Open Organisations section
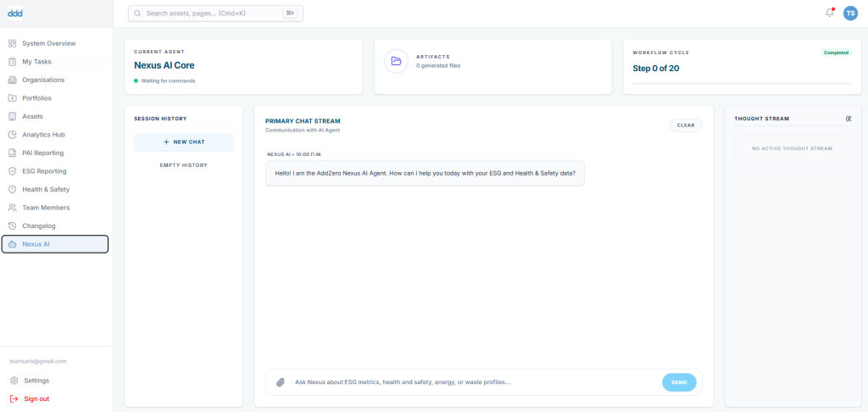868x412 pixels. 55,80
